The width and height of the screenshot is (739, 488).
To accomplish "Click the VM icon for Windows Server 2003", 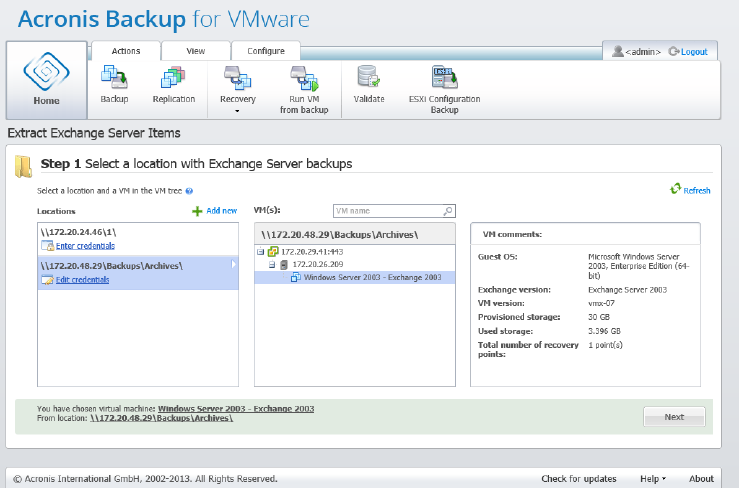I will coord(296,277).
